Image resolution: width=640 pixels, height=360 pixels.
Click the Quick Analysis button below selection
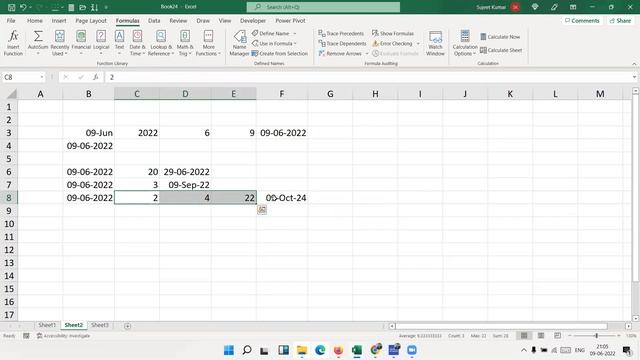pyautogui.click(x=262, y=210)
